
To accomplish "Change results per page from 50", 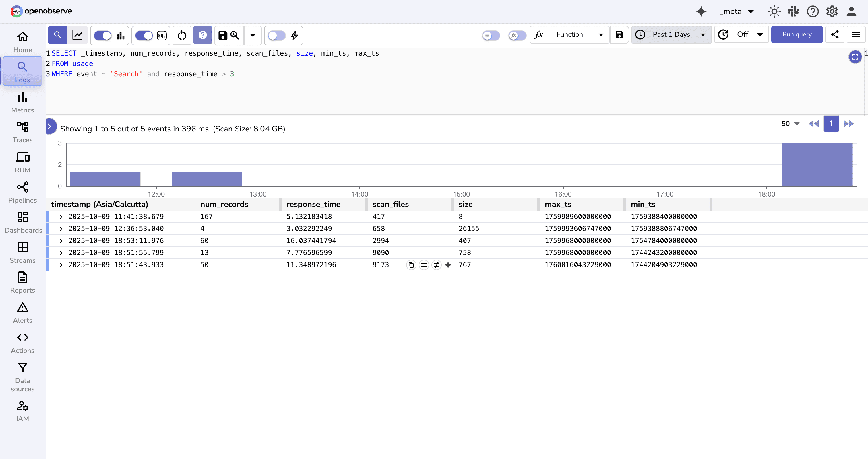I will [x=790, y=124].
